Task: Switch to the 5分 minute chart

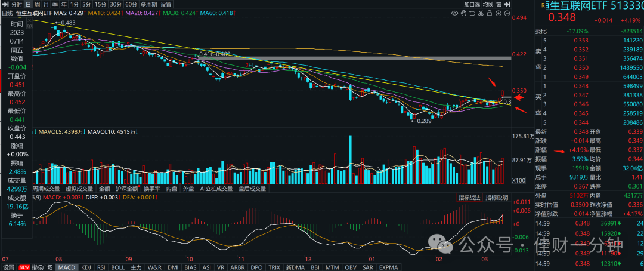Action: (x=86, y=5)
